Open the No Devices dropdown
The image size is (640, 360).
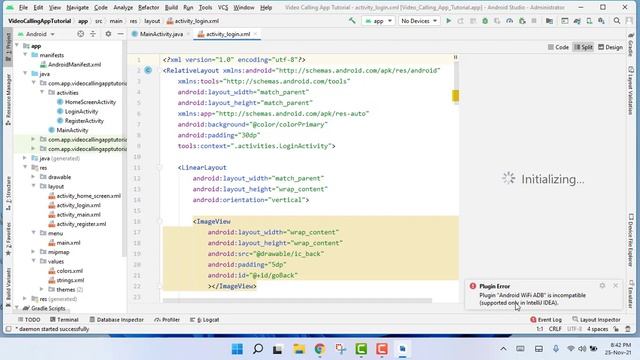coord(419,21)
